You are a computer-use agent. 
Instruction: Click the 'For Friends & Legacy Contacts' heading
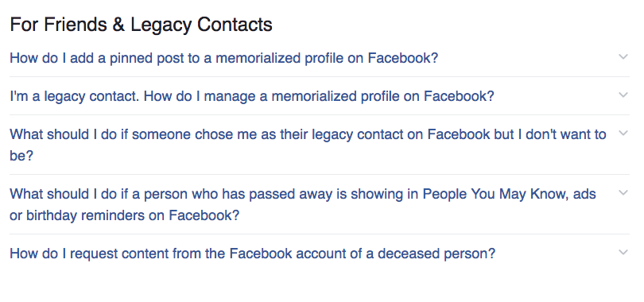pyautogui.click(x=141, y=25)
